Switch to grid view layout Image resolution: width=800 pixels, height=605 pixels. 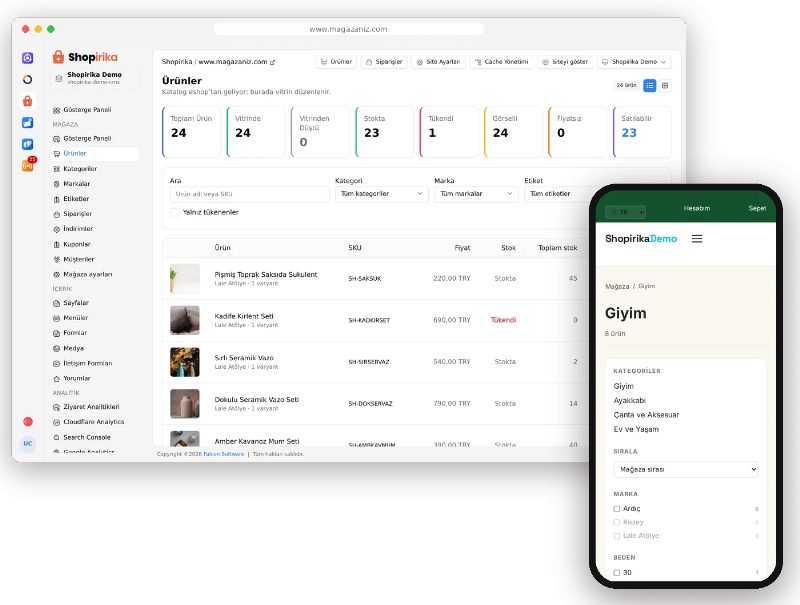(665, 86)
